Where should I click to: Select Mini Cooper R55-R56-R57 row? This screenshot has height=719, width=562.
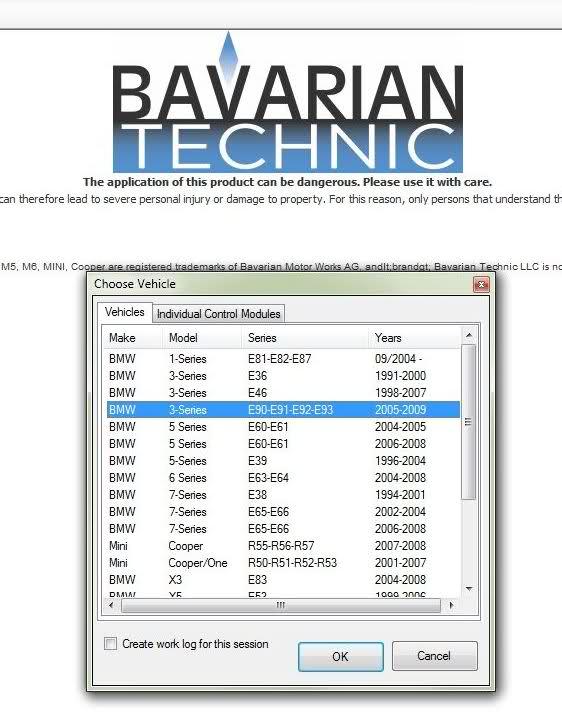click(283, 546)
